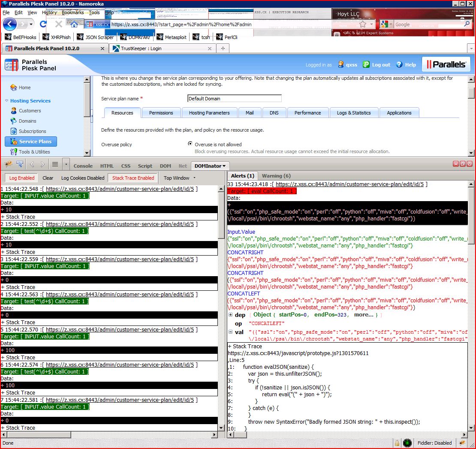
Task: Open the Service Plans sidebar item
Action: click(x=31, y=142)
